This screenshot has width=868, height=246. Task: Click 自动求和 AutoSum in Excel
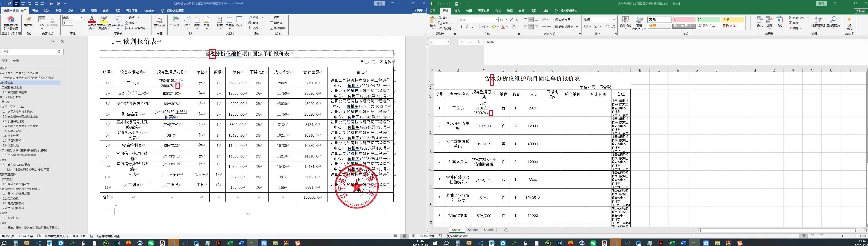point(796,18)
